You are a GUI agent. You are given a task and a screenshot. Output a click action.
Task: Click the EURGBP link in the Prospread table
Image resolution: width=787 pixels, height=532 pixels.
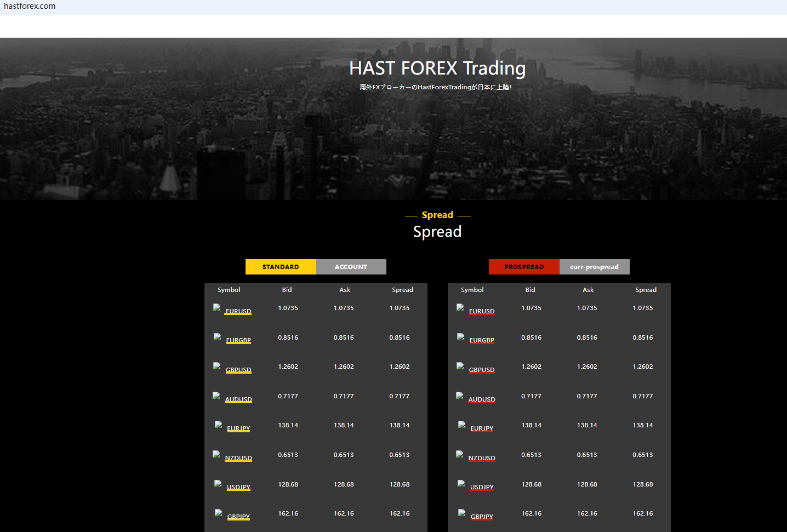pos(482,340)
